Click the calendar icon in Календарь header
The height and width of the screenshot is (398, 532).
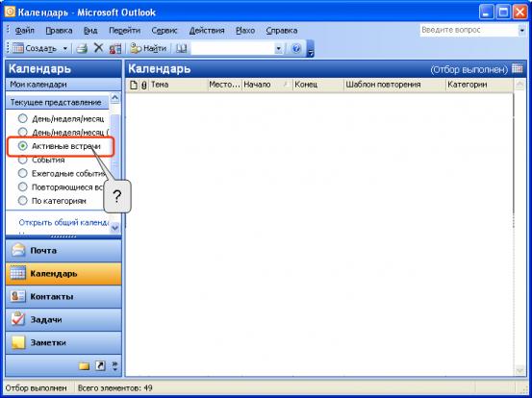point(517,68)
